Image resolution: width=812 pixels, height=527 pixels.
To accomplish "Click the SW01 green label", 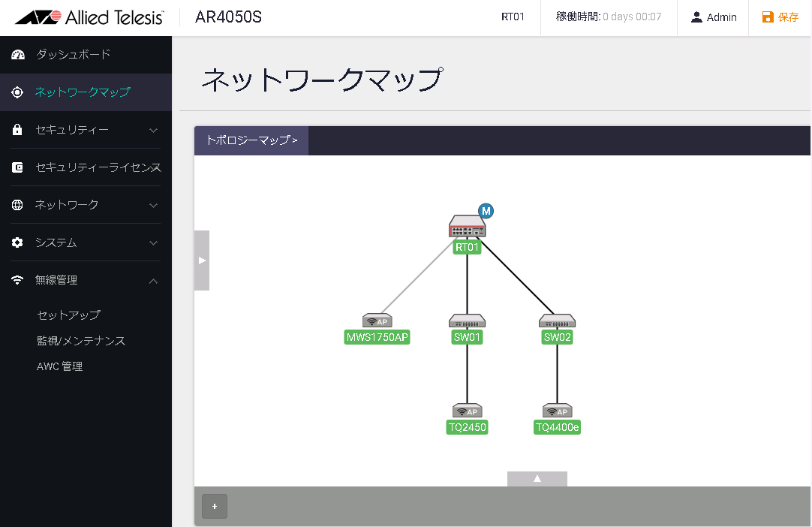I will pyautogui.click(x=467, y=337).
